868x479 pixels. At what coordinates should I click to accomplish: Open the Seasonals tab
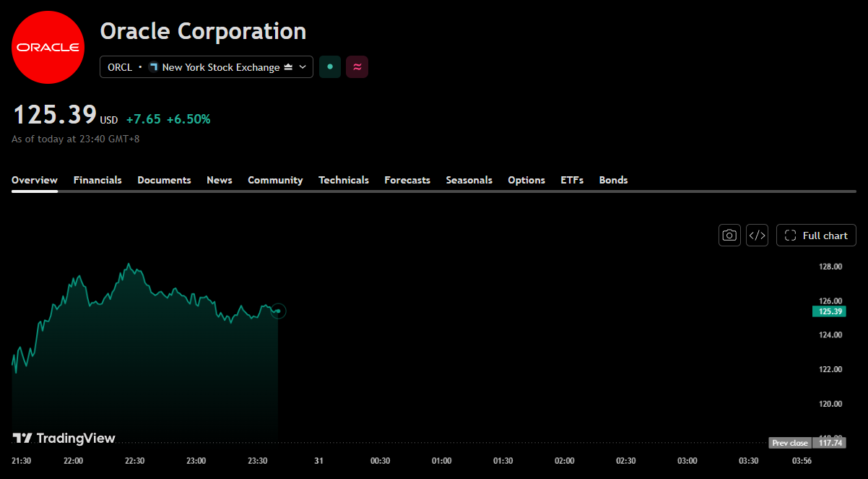click(x=469, y=180)
